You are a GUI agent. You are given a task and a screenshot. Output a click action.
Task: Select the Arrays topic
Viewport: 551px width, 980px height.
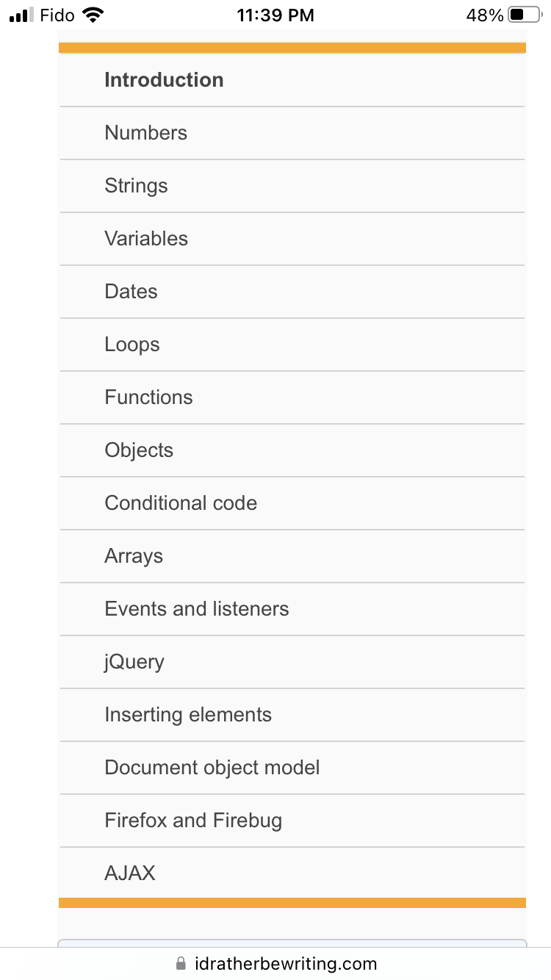click(134, 556)
